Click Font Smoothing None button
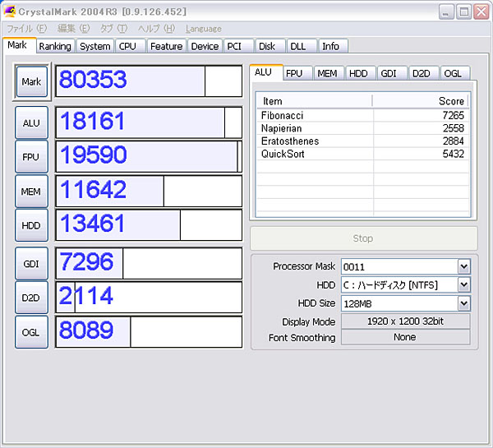Image resolution: width=493 pixels, height=448 pixels. [406, 337]
